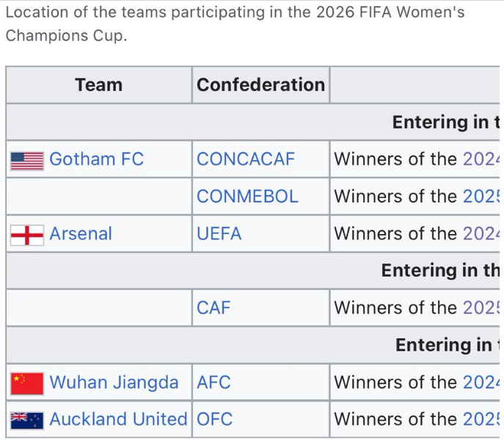Follow the UEFA confederation link

point(219,233)
